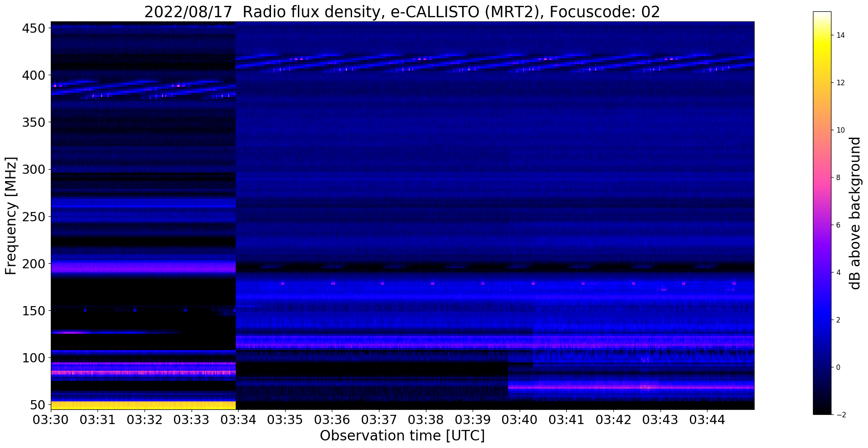Click the 200 frequency tick label
The image size is (868, 448).
(x=33, y=264)
